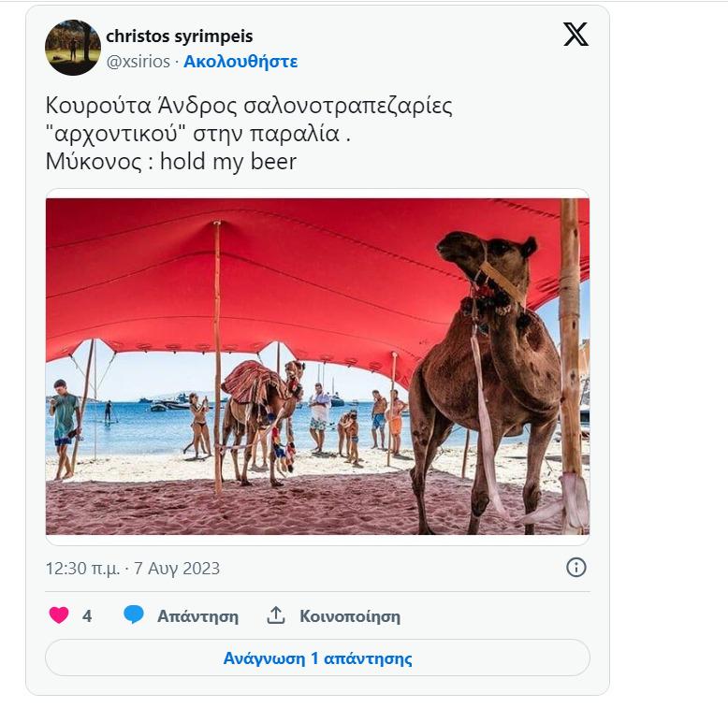Click the share upload arrow icon
This screenshot has width=728, height=708.
pos(276,615)
